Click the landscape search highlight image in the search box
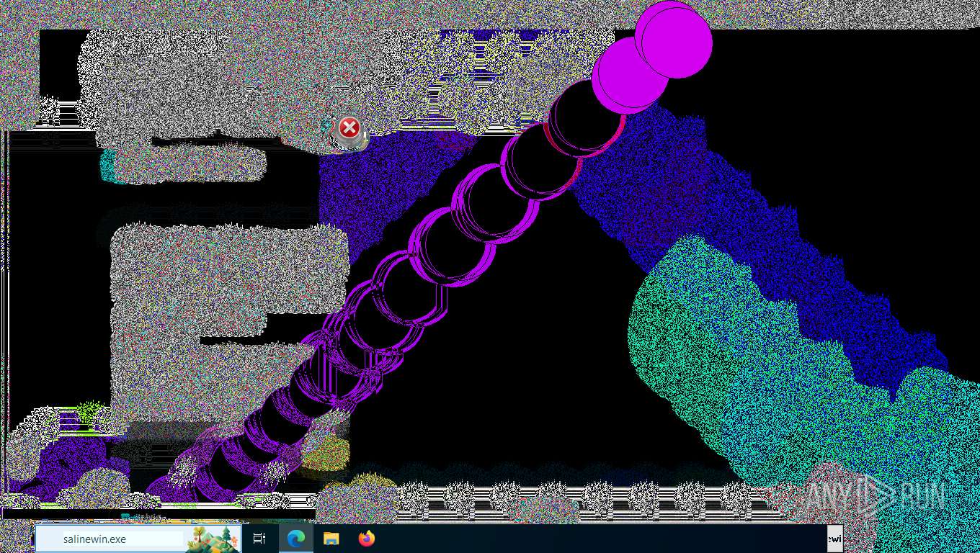The image size is (980, 553). tap(213, 539)
